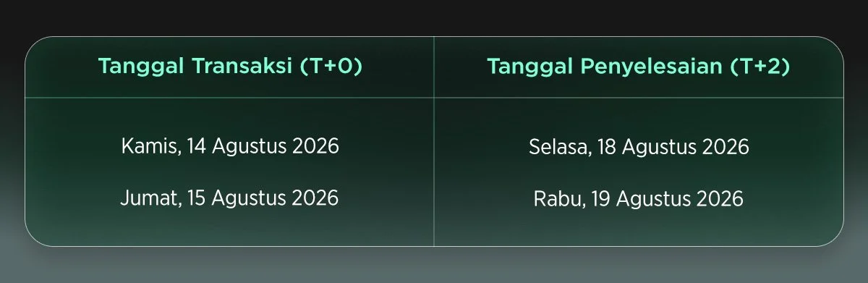This screenshot has height=283, width=868.
Task: Click the horizontal line below the header row
Action: [x=434, y=97]
